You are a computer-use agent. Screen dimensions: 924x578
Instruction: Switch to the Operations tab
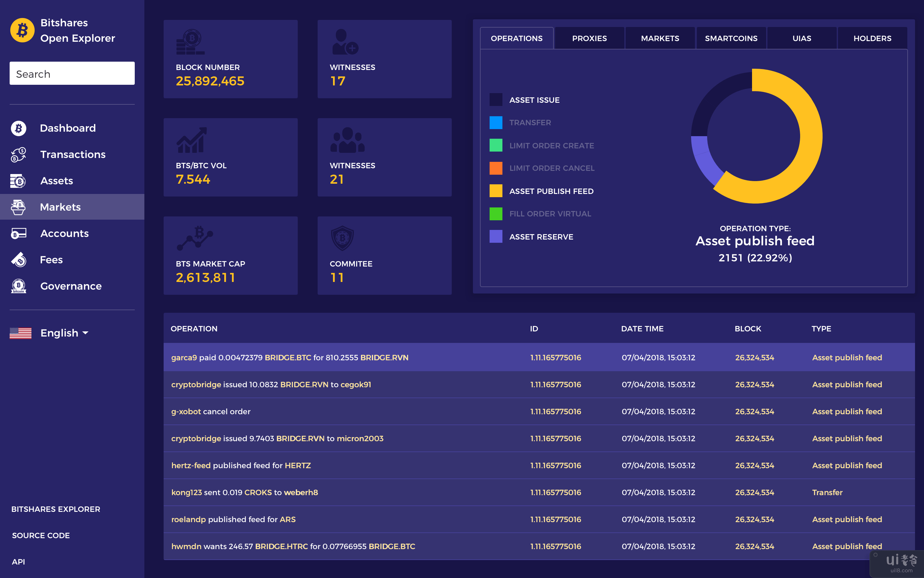(517, 38)
